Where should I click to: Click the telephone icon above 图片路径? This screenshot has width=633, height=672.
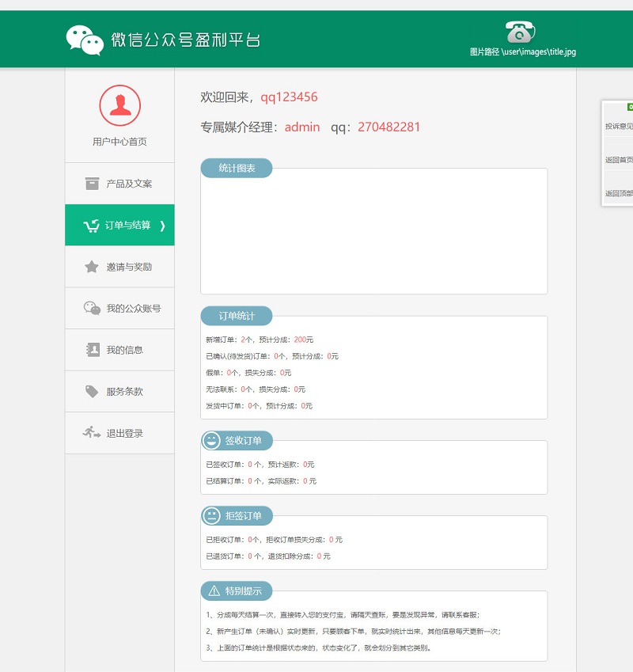(x=520, y=33)
